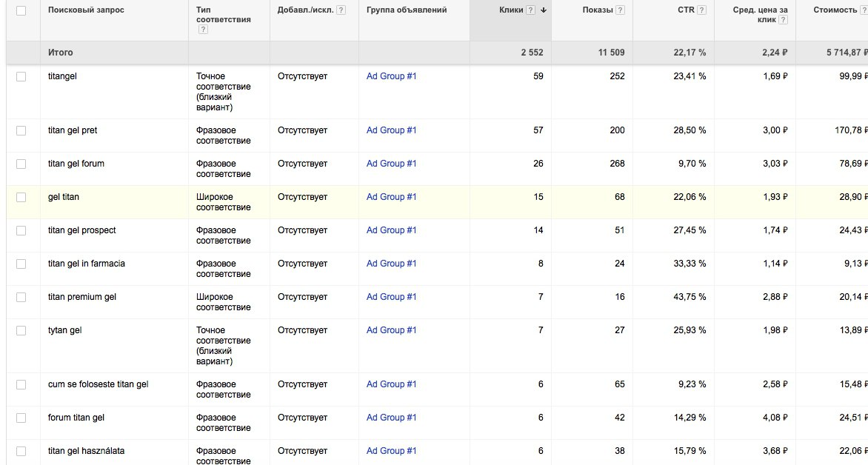Click search term 'titan premium gel'
The width and height of the screenshot is (868, 465).
[x=82, y=297]
